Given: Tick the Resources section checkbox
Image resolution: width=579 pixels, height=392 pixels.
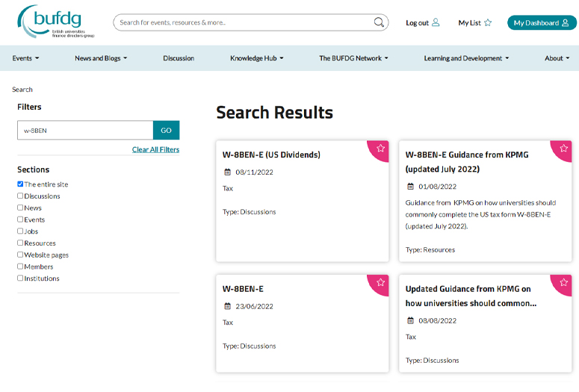Looking at the screenshot, I should 20,243.
